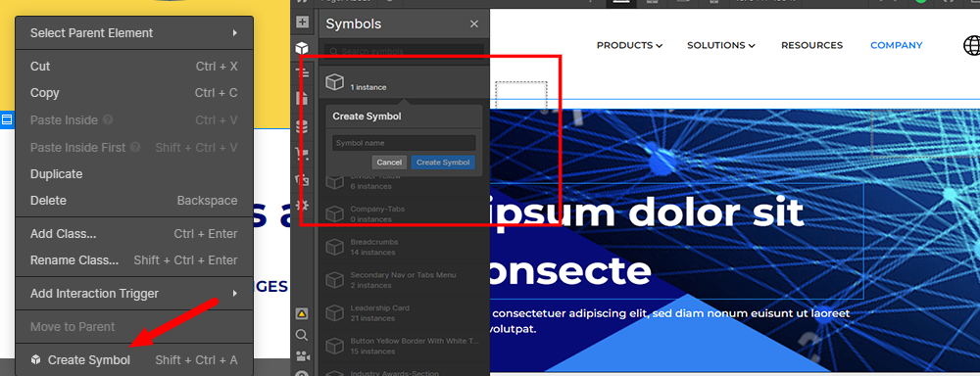
Task: Select Duplicate in the context menu
Action: pos(133,174)
